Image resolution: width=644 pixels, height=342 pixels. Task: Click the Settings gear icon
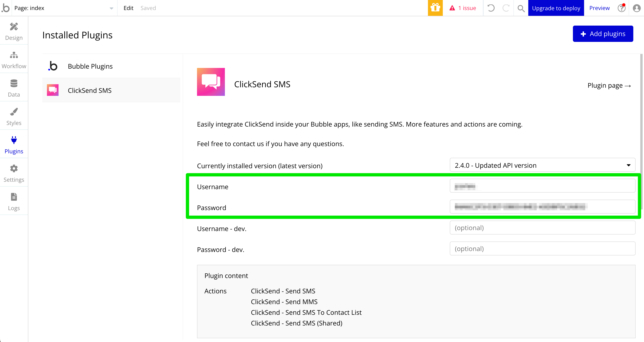pyautogui.click(x=14, y=168)
